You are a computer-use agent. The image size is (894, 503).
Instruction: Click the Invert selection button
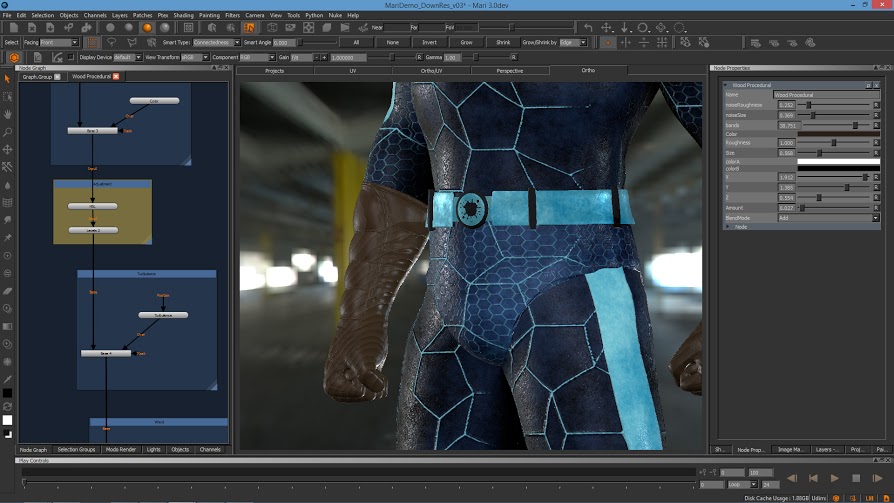(x=429, y=43)
